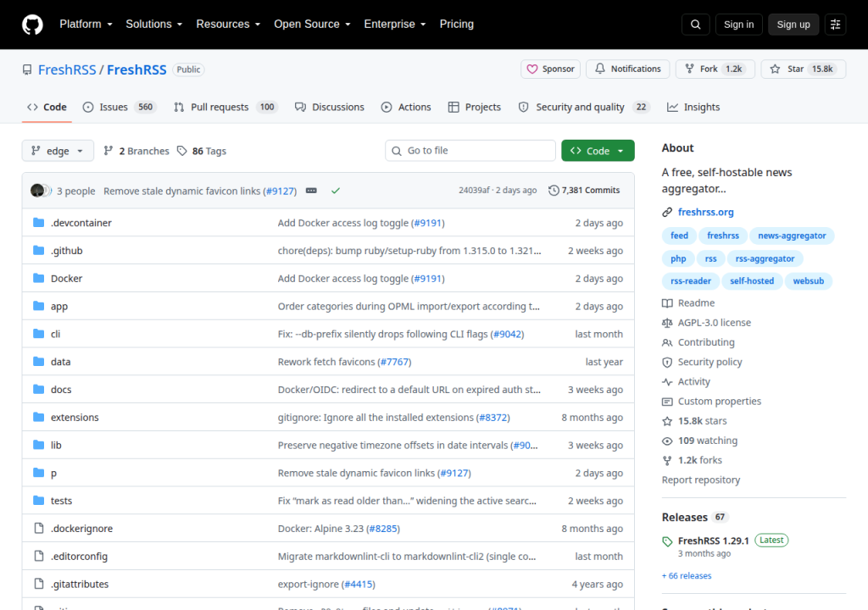This screenshot has width=868, height=610.
Task: Click the bell Notifications button
Action: (x=628, y=69)
